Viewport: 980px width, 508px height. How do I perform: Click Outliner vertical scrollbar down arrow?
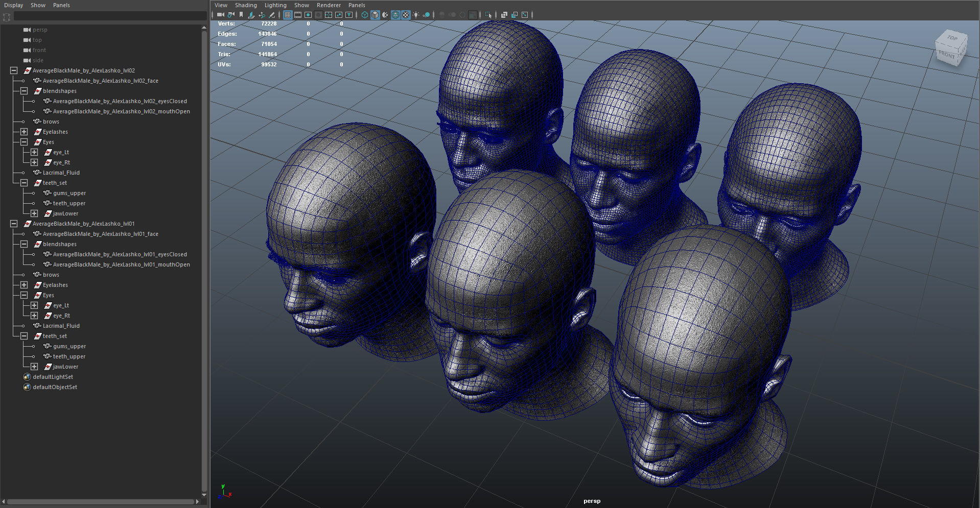(x=204, y=495)
